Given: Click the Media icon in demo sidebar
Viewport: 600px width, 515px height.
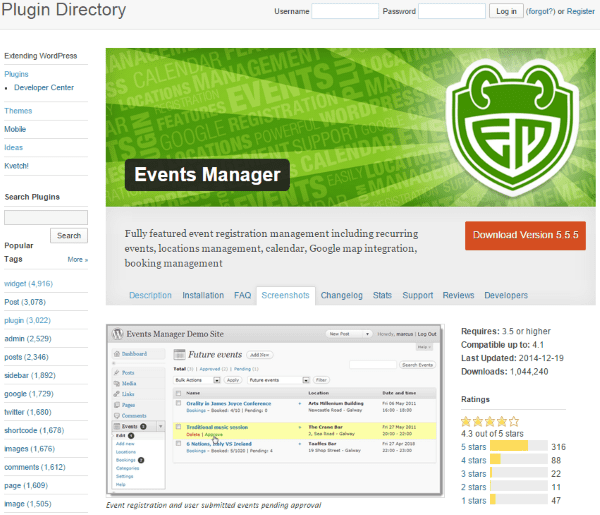Looking at the screenshot, I should [117, 382].
